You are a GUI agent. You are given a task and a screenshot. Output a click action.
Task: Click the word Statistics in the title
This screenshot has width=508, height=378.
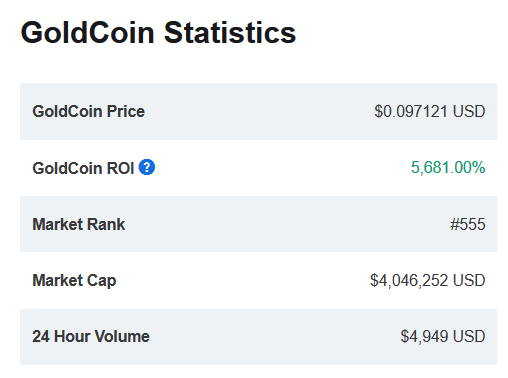click(230, 33)
